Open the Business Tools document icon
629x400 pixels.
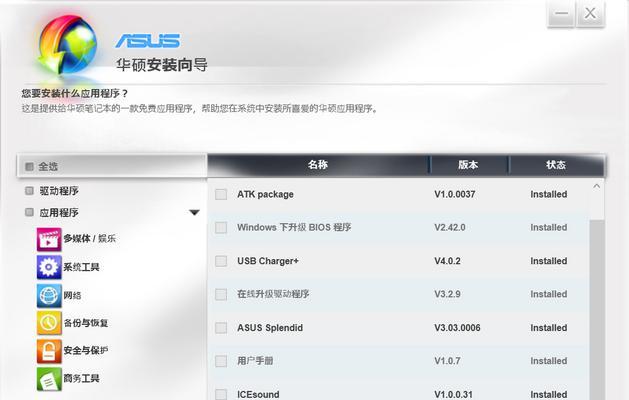click(x=49, y=379)
